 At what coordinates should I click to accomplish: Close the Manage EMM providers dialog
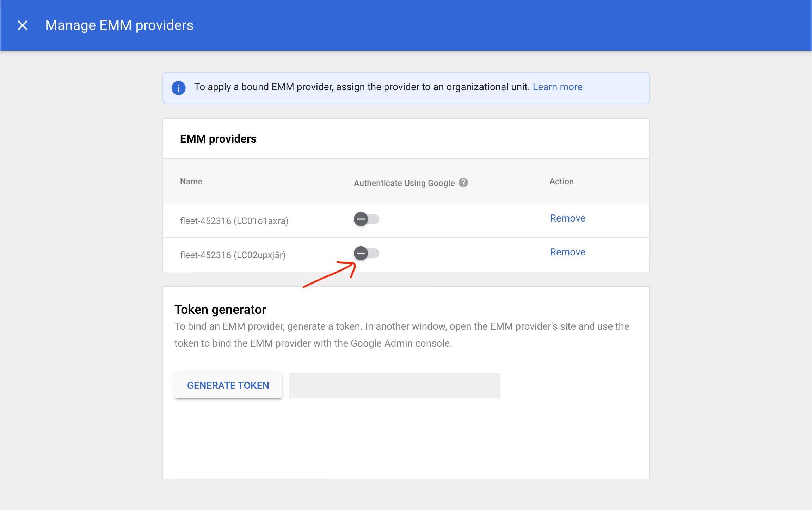tap(23, 25)
